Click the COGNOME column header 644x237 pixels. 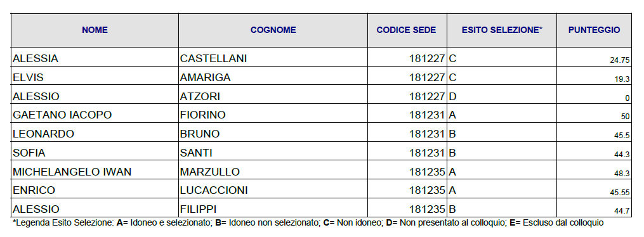pos(273,30)
